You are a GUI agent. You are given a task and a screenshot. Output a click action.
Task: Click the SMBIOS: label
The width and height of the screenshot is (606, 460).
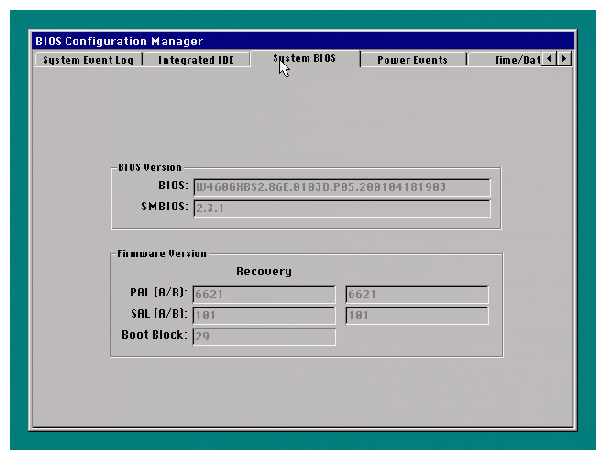165,206
